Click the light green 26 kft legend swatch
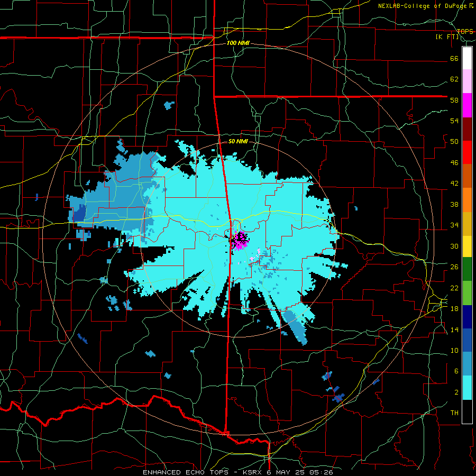Screen dimensions: 476x476 pos(467,293)
